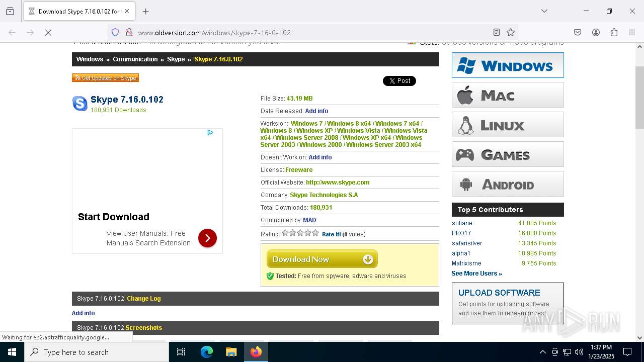
Task: Open the Screenshots heading link
Action: 144,328
